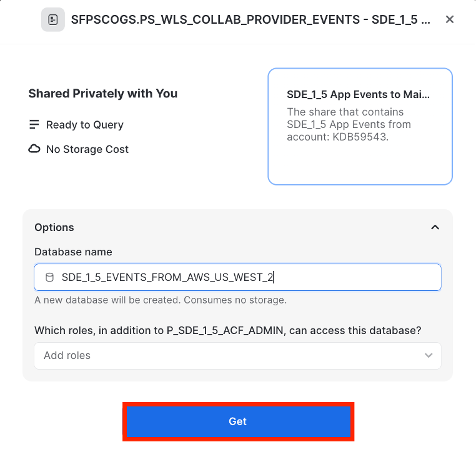Click the Shared Privately with You heading
This screenshot has width=476, height=462.
pos(103,94)
